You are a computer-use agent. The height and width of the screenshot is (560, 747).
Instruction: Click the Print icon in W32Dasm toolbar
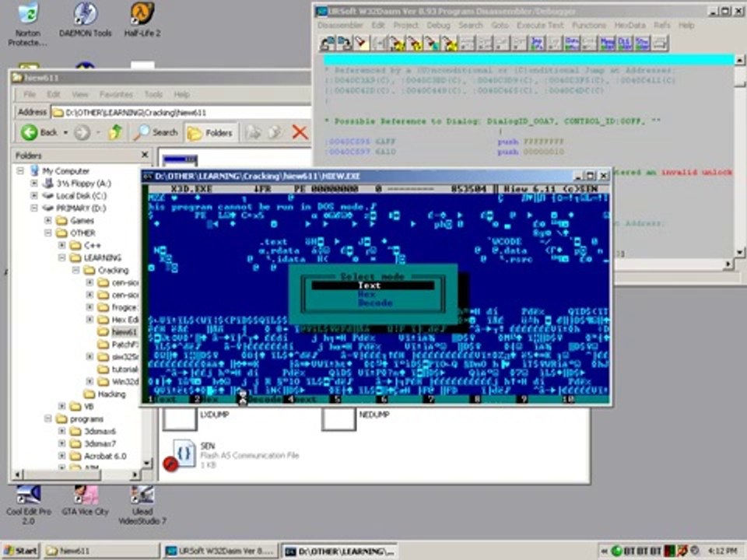[x=660, y=43]
